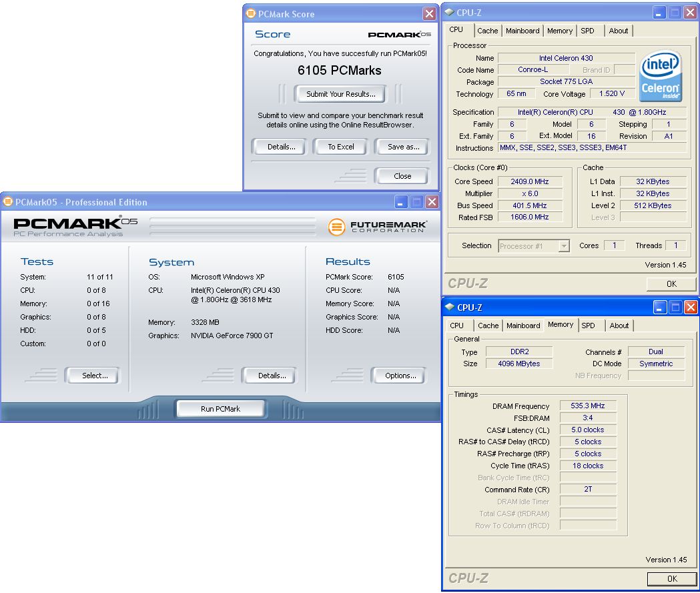The height and width of the screenshot is (593, 700).
Task: Click the Futuremark orange logo icon
Action: (x=336, y=227)
